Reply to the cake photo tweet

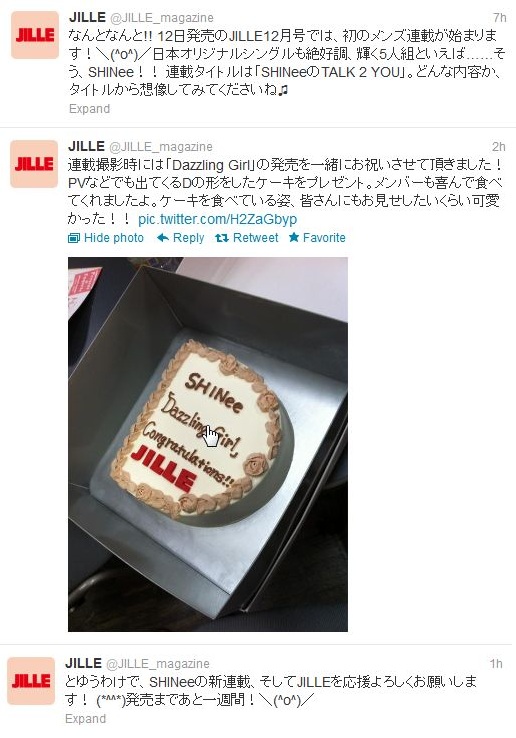click(180, 238)
